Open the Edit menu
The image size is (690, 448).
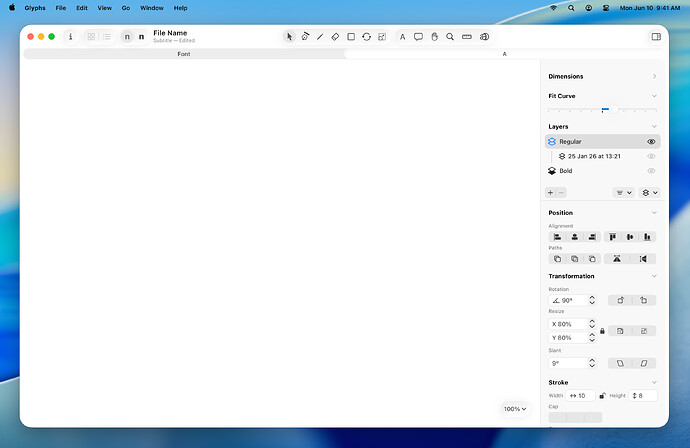pos(82,8)
